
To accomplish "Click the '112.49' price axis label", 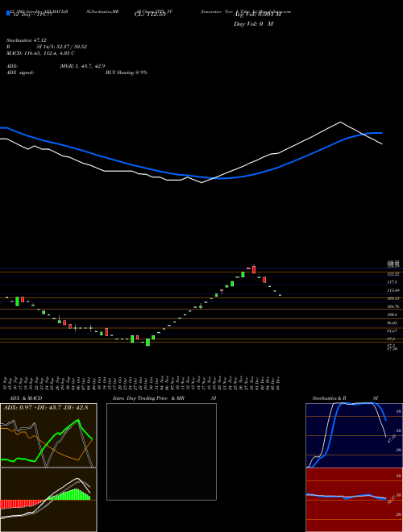I will 394,290.
